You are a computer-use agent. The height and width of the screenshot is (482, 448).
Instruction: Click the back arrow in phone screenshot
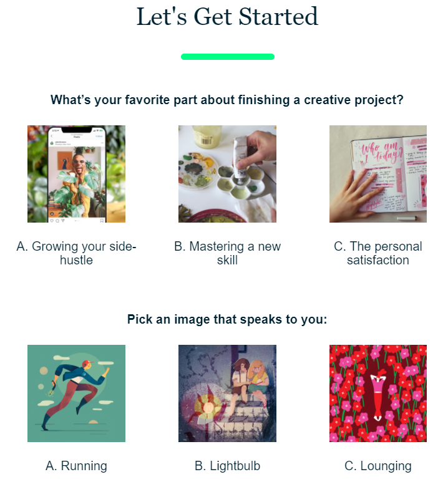click(52, 136)
